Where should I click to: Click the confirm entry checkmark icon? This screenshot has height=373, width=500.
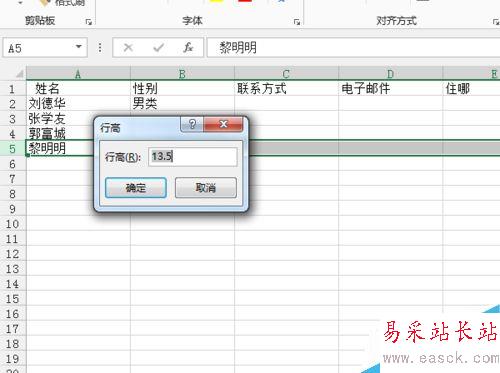[x=158, y=48]
